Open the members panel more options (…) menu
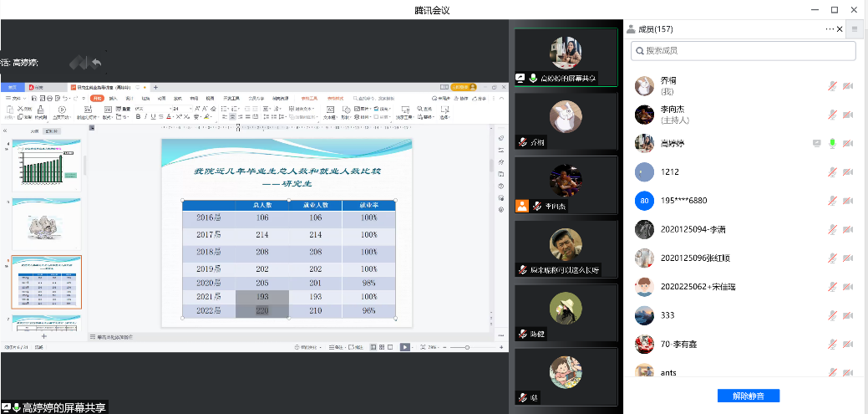This screenshot has height=414, width=868. pyautogui.click(x=830, y=28)
